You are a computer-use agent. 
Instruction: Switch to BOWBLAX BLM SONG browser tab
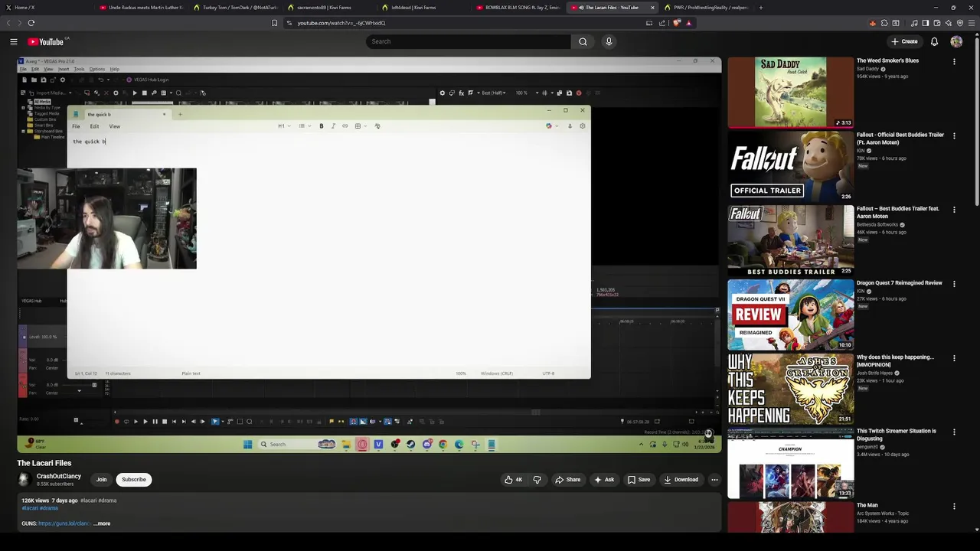click(518, 8)
